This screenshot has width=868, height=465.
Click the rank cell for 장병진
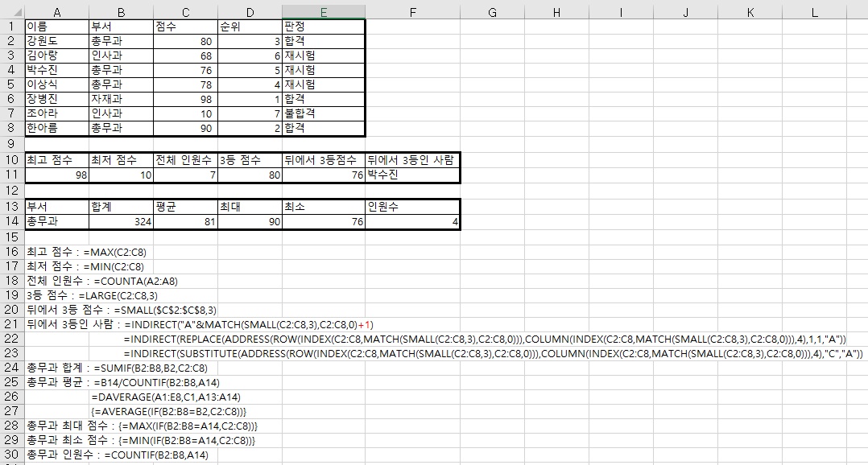click(250, 99)
